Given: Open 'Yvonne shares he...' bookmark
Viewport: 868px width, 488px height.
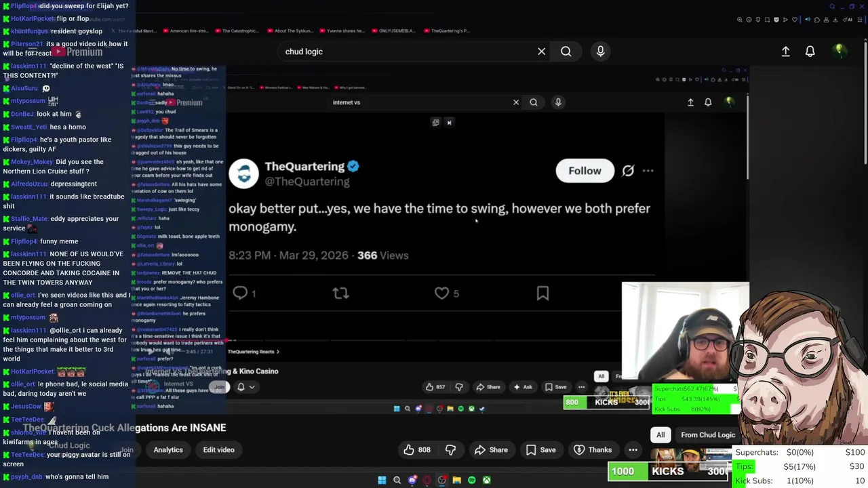Looking at the screenshot, I should coord(342,30).
